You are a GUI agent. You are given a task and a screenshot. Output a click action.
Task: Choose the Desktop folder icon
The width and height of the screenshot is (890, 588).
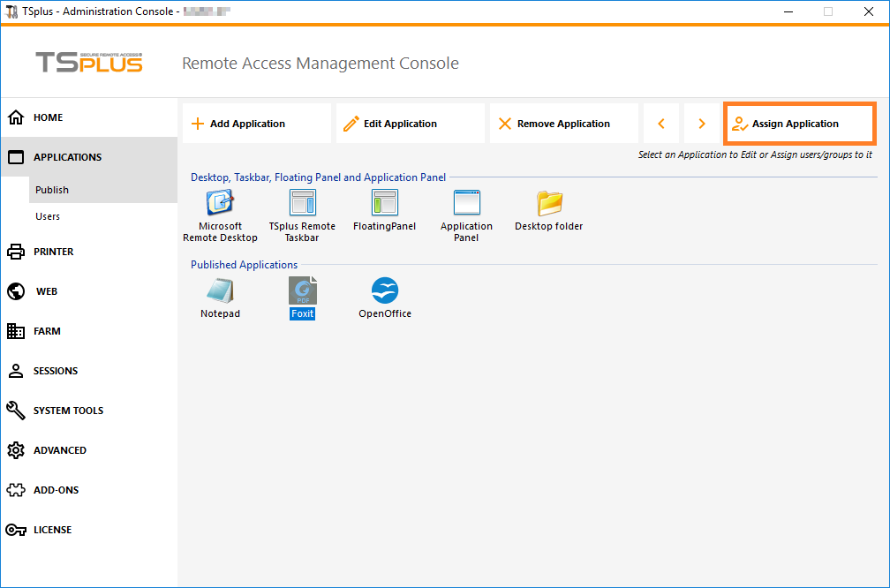[x=549, y=204]
